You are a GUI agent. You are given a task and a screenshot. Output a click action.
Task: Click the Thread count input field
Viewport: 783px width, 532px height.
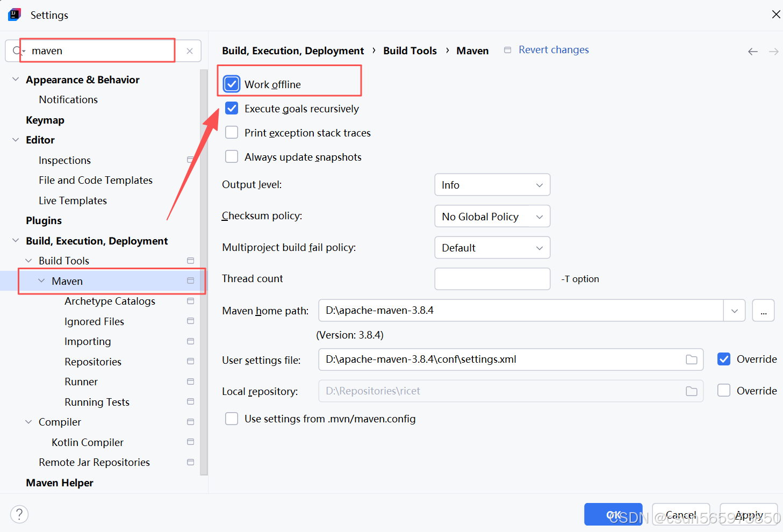pos(492,279)
